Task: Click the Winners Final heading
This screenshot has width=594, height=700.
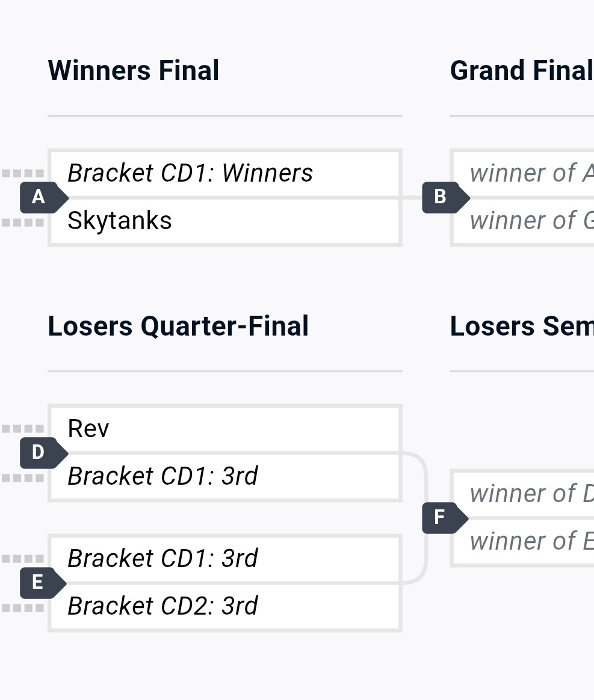Action: [x=134, y=70]
